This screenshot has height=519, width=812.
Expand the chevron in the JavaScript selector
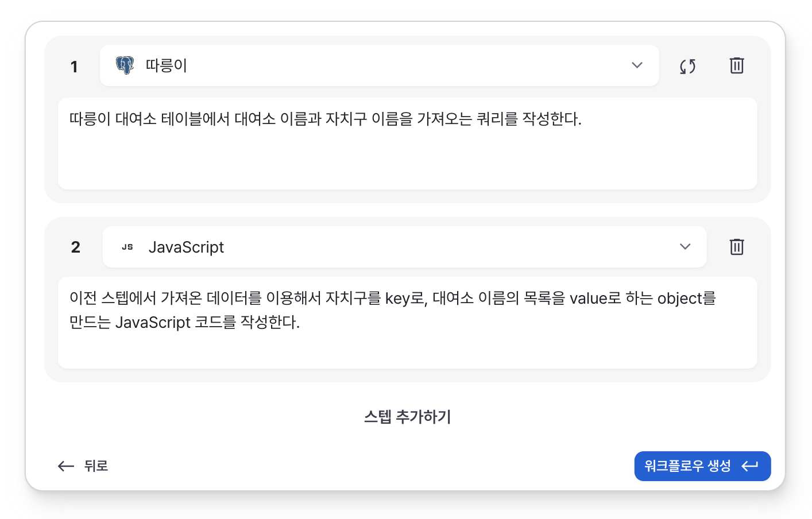[685, 247]
